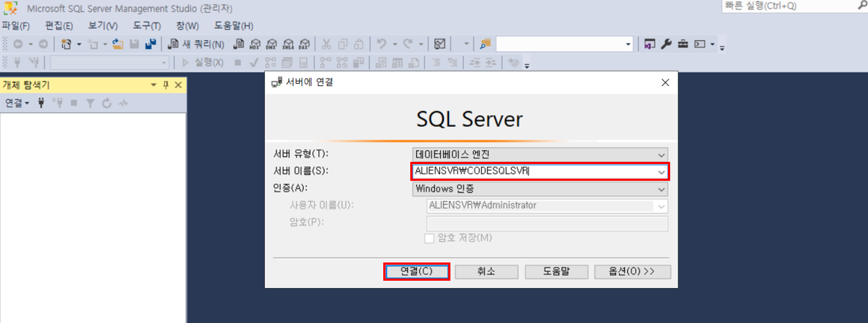Click the 새 쿼리(N) toolbar button

[x=196, y=44]
